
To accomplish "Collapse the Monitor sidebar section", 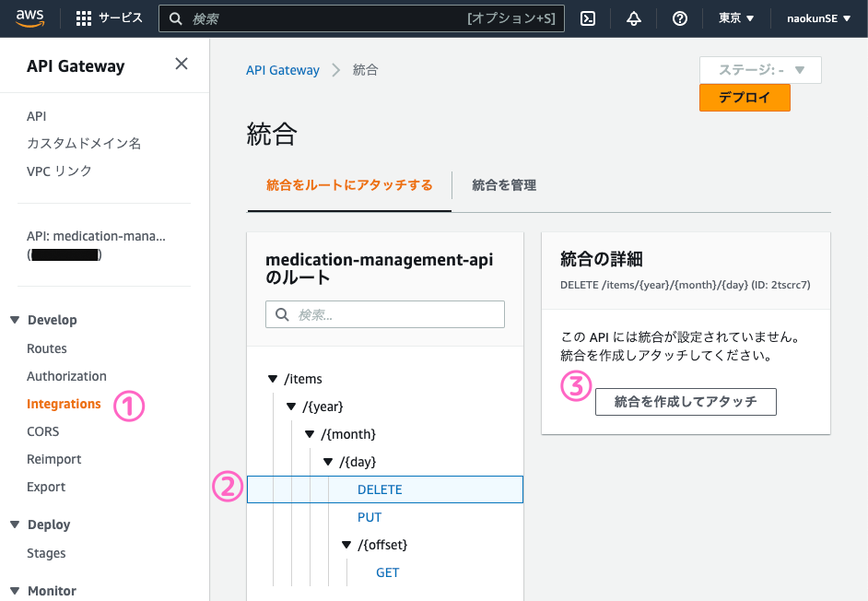I will click(15, 591).
